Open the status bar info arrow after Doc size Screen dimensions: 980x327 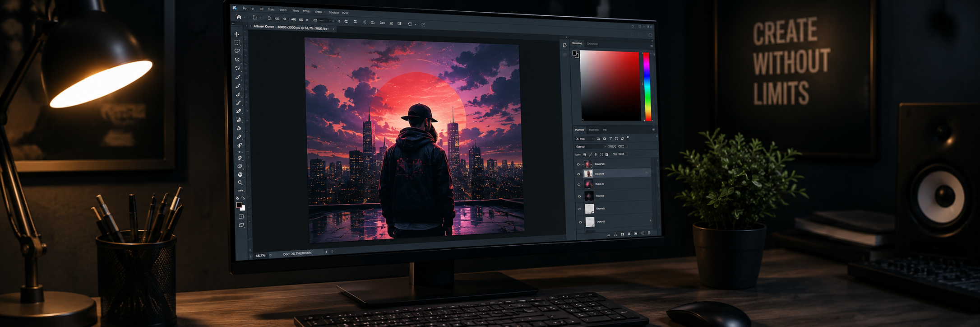326,252
